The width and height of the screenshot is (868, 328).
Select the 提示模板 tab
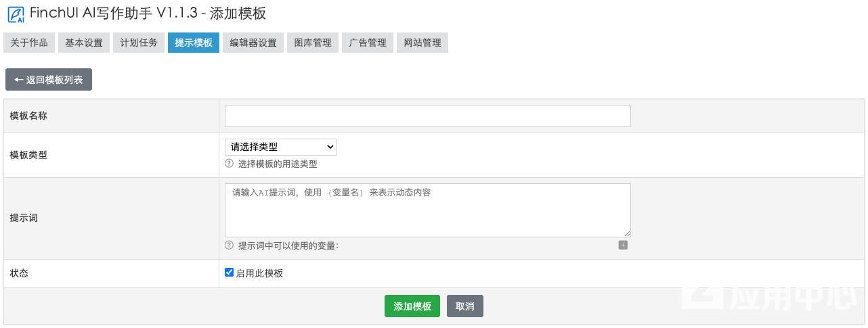tap(194, 43)
